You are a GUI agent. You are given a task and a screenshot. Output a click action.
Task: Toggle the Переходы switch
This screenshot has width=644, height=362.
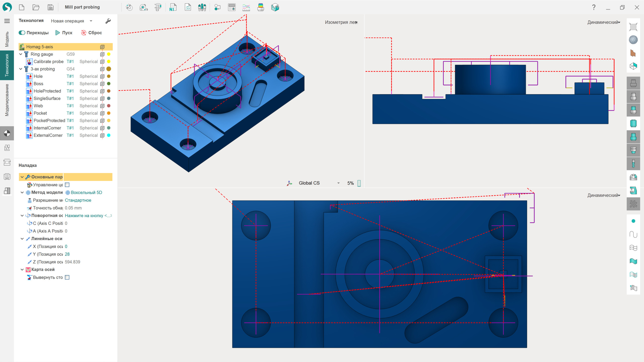22,33
